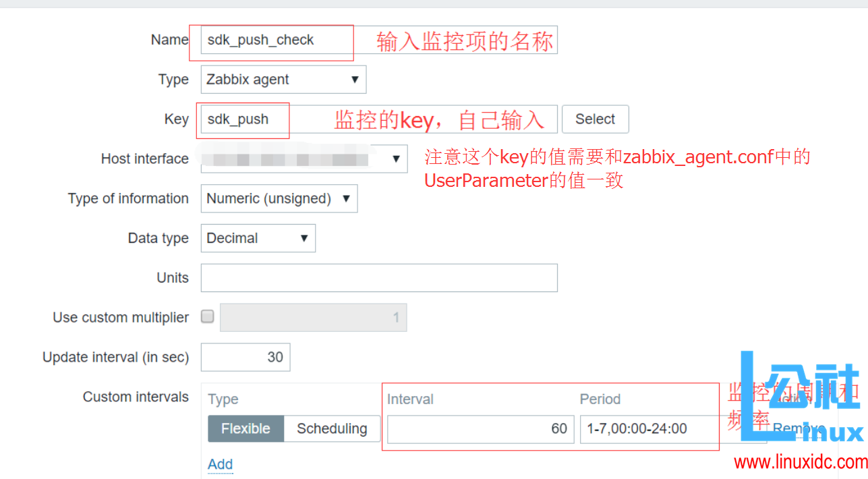Click the Period field showing 1-7,00:00-24:00

click(x=648, y=429)
